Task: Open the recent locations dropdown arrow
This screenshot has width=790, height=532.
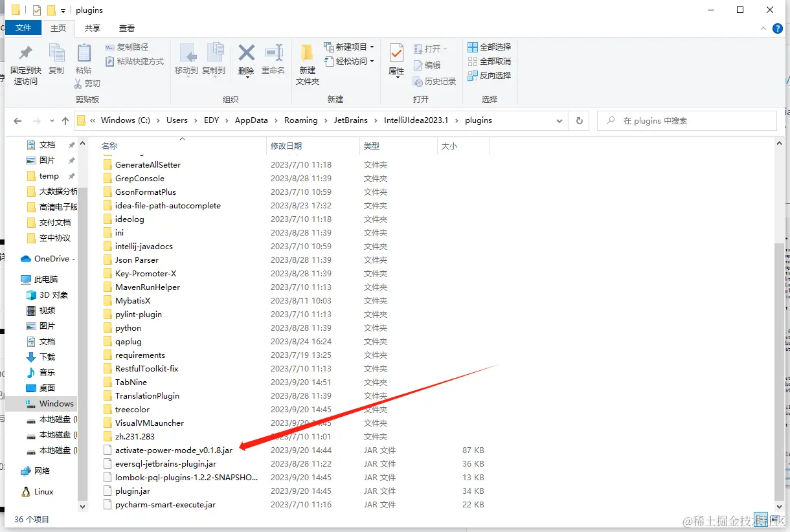Action: [51, 121]
